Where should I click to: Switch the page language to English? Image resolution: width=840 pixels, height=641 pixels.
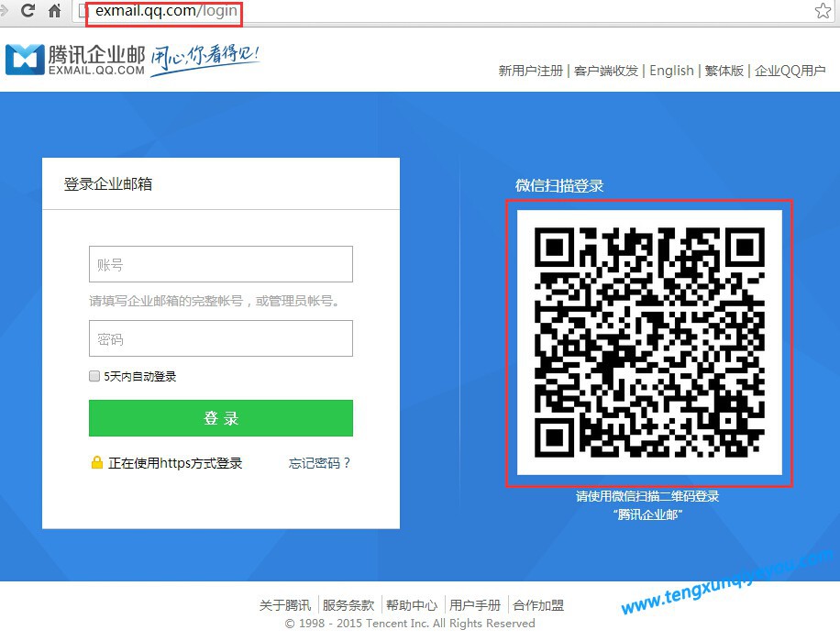click(x=671, y=71)
